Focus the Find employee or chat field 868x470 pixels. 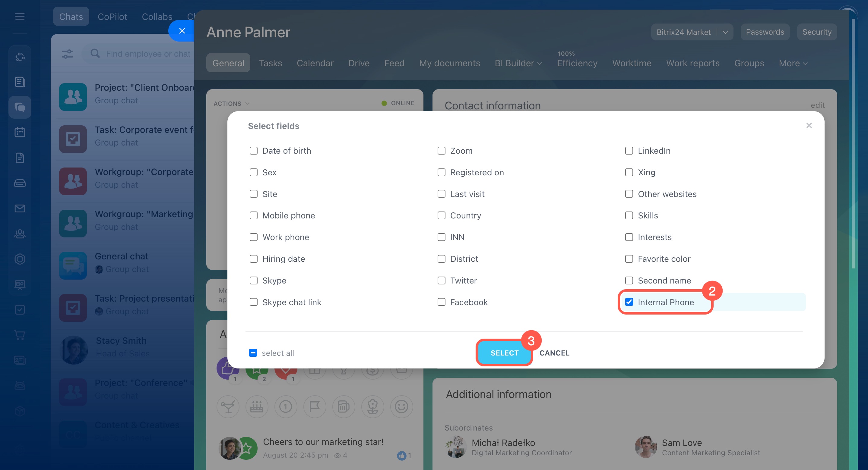click(141, 54)
